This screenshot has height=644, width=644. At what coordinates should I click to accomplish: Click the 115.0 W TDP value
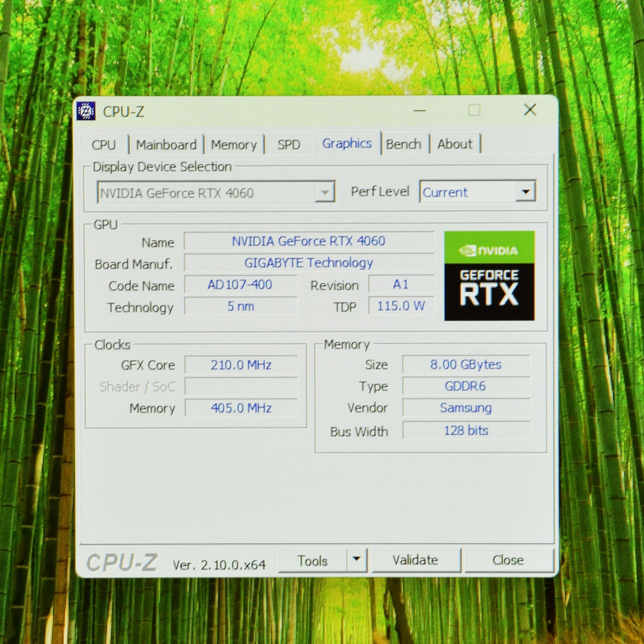point(401,306)
